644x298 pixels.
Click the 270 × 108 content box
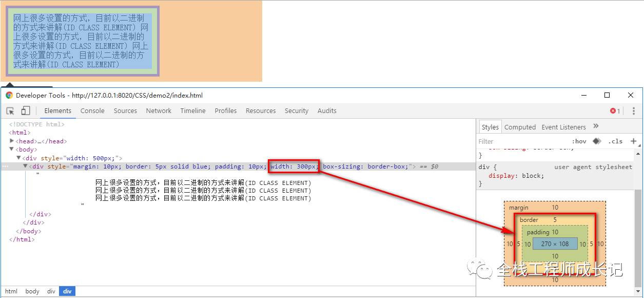click(555, 244)
